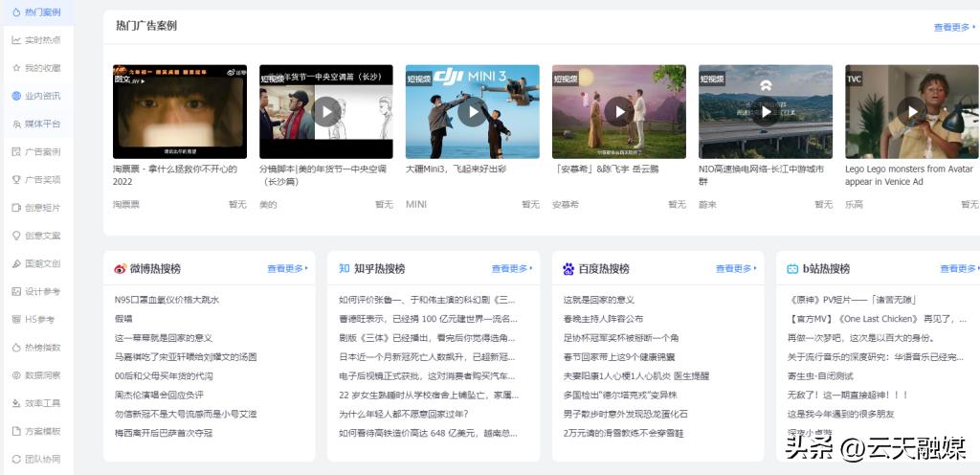The height and width of the screenshot is (475, 980).
Task: Click the document icon beside 方案模板
Action: tap(16, 431)
